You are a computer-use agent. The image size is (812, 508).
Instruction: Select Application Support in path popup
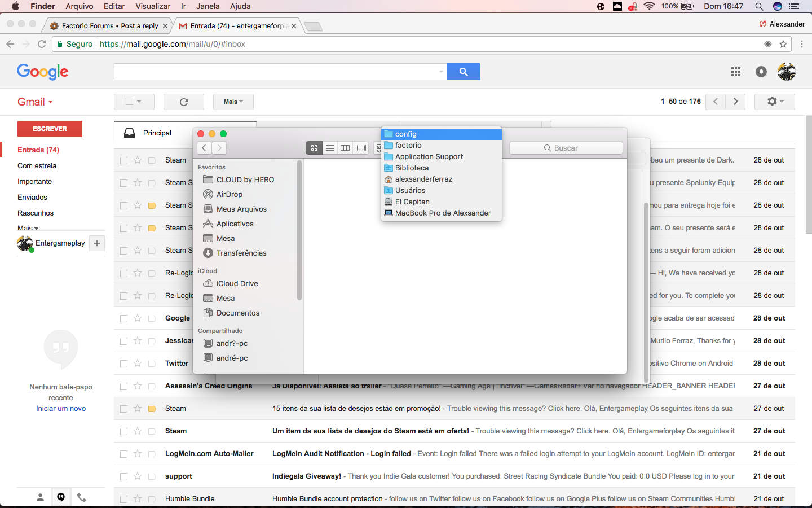[x=442, y=156]
